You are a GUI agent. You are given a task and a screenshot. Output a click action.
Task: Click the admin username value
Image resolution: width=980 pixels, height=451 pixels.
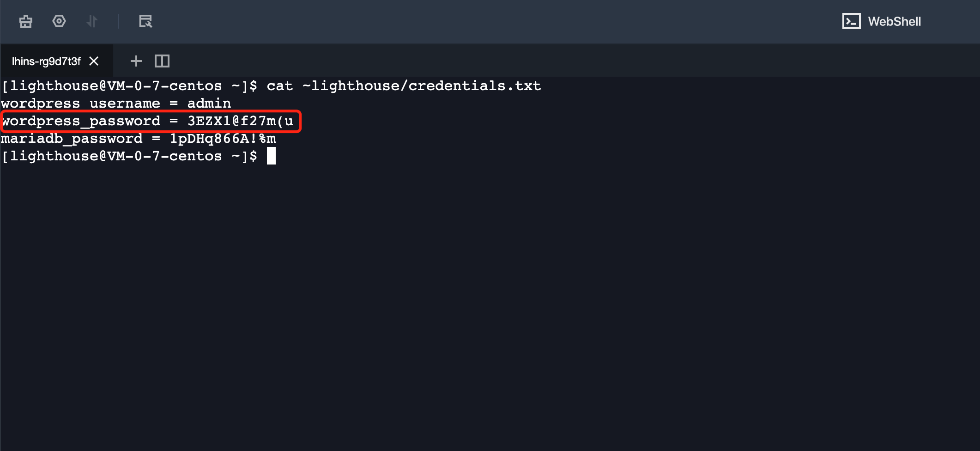[209, 104]
